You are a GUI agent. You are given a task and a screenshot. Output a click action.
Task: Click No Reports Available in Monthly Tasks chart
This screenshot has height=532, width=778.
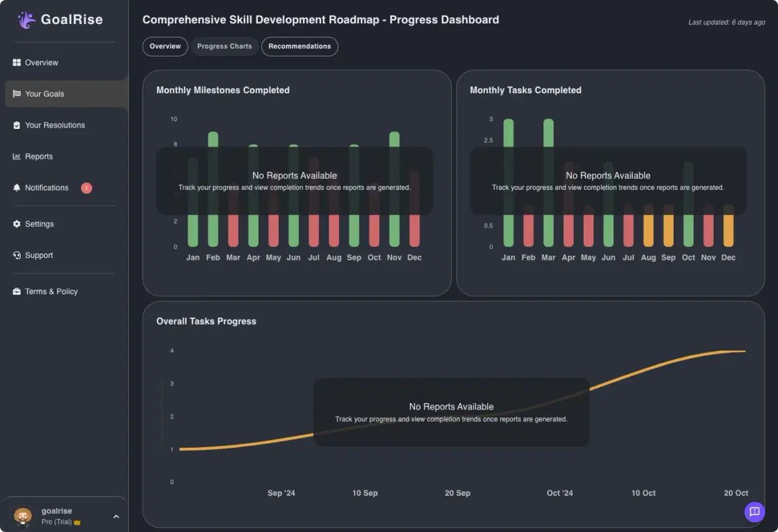click(x=608, y=176)
